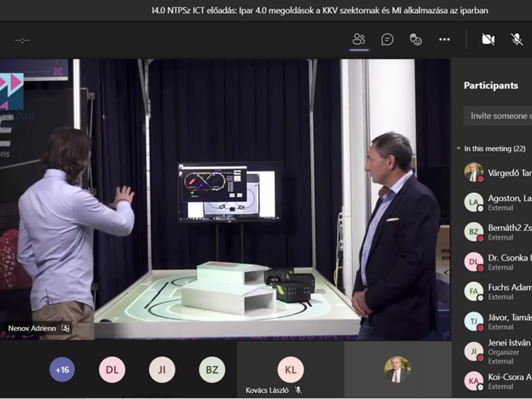532x399 pixels.
Task: Select the Kovács László participant tile
Action: click(290, 370)
